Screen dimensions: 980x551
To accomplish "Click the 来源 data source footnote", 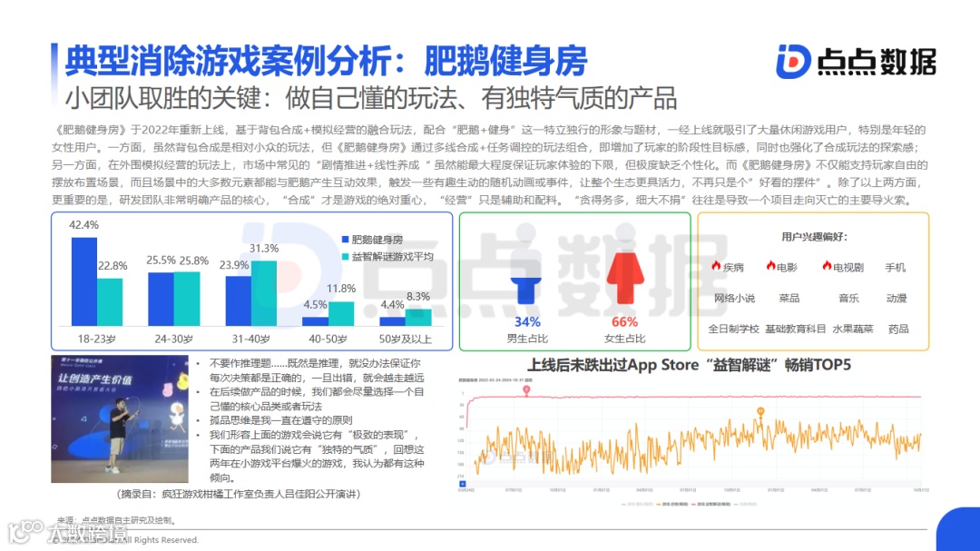I will (x=117, y=520).
